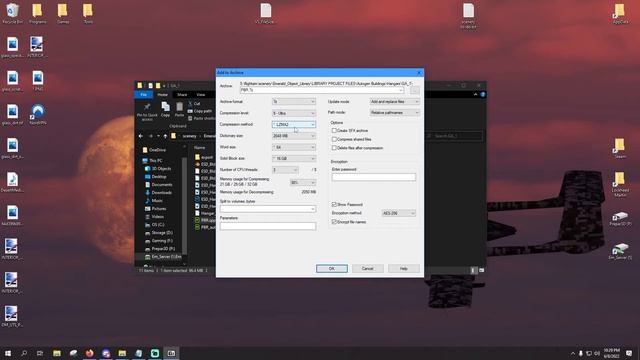
Task: Click the archive browse button
Action: [415, 90]
